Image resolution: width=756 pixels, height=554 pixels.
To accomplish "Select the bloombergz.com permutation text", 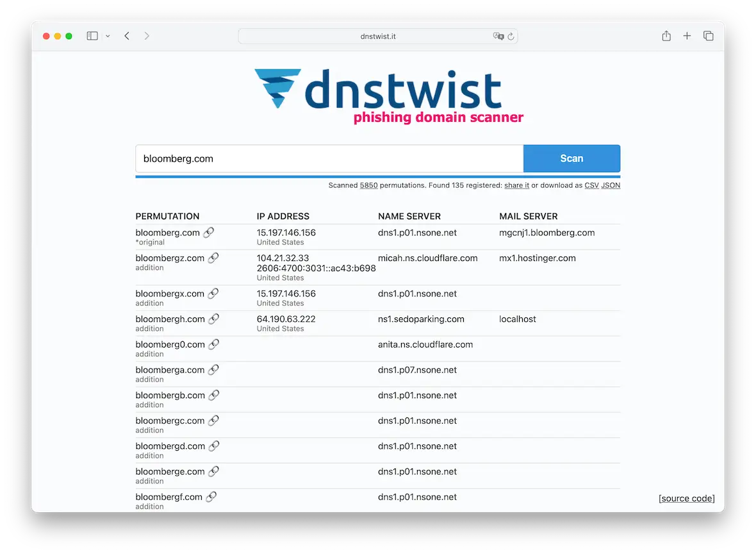I will pyautogui.click(x=170, y=258).
